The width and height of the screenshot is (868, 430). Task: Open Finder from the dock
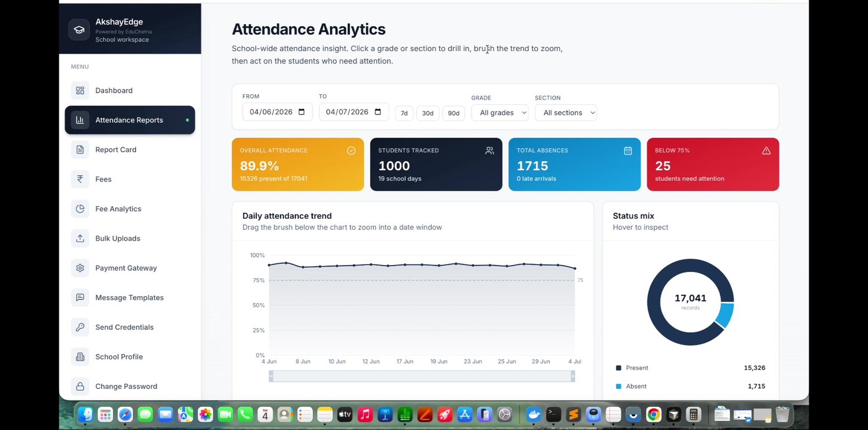85,414
